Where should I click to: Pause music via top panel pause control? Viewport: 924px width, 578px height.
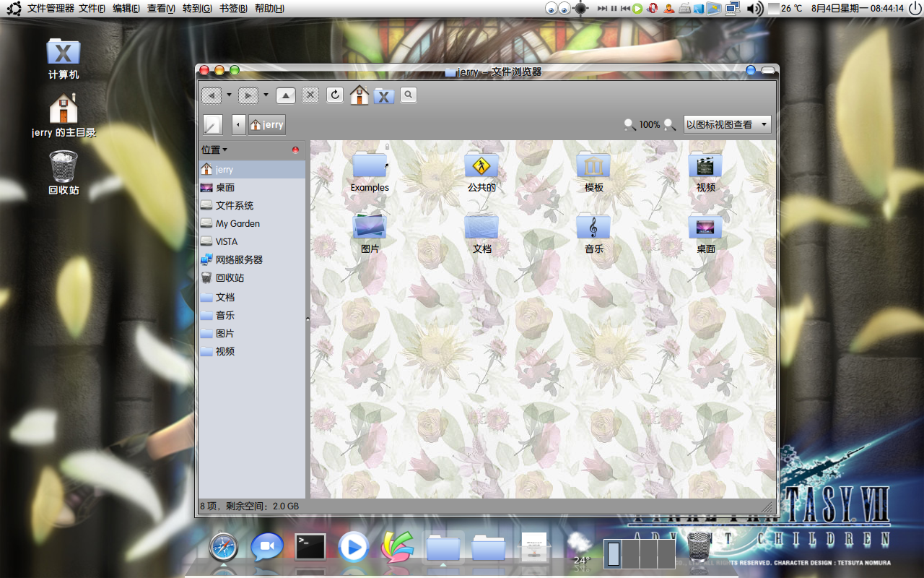[614, 9]
